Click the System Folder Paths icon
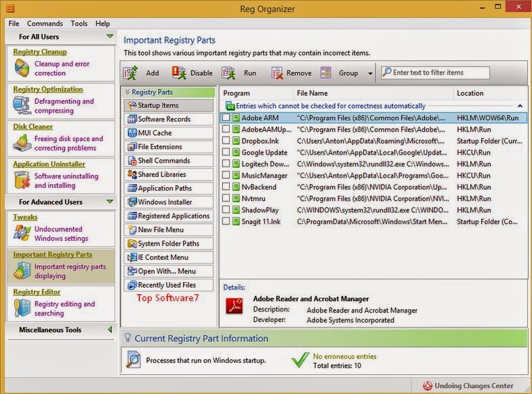The image size is (532, 394). coord(132,243)
